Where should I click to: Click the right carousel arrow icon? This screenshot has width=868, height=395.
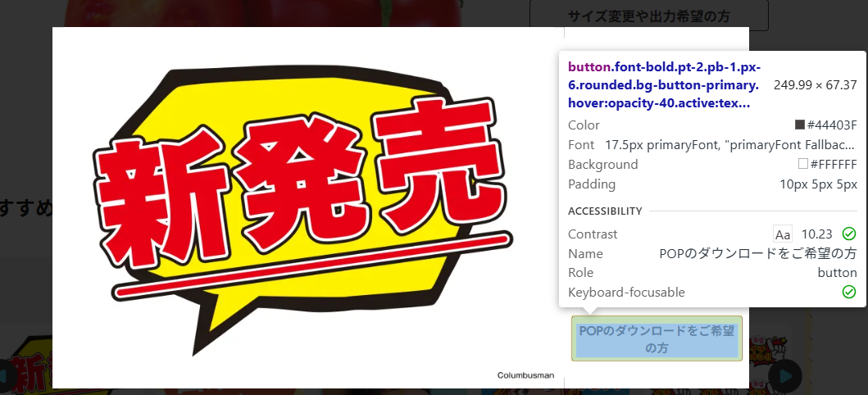coord(785,376)
